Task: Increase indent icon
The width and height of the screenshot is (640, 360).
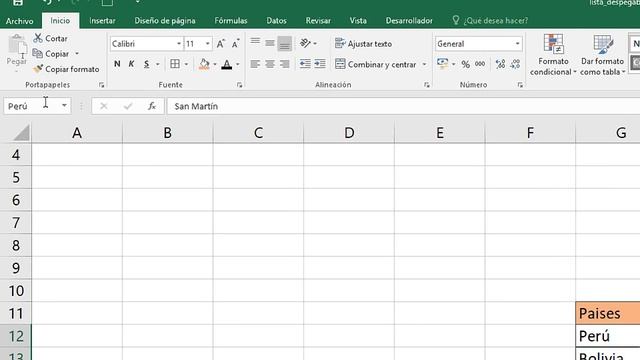Action: pos(320,64)
